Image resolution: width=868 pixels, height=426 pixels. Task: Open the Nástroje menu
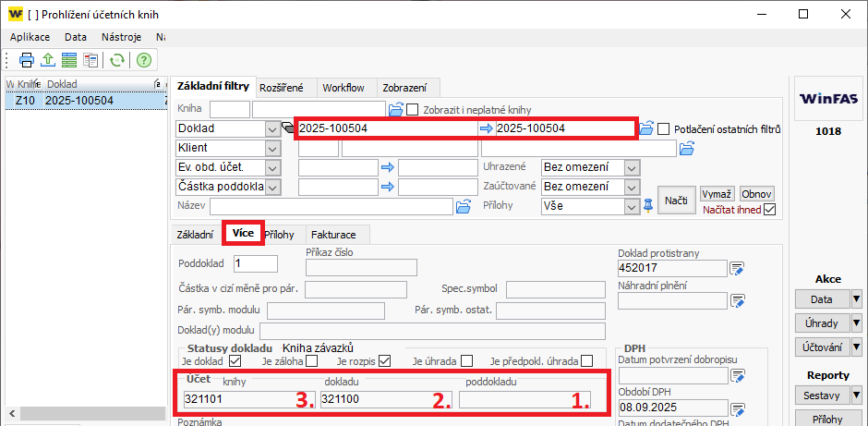pos(121,37)
